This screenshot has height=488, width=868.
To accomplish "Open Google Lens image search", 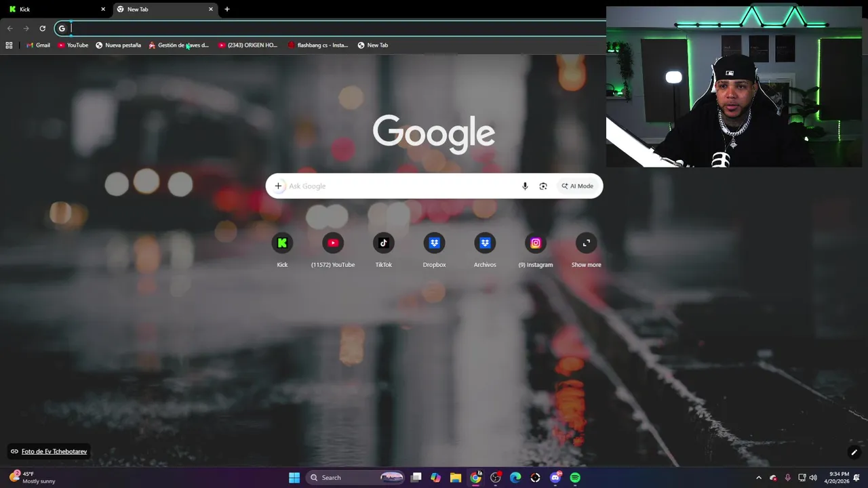I will [543, 186].
